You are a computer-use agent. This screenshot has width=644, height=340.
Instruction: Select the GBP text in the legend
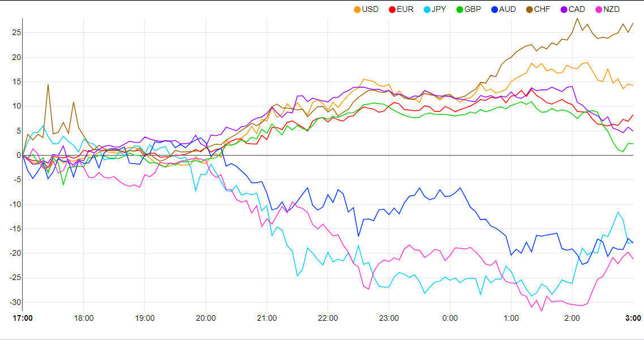pyautogui.click(x=473, y=9)
